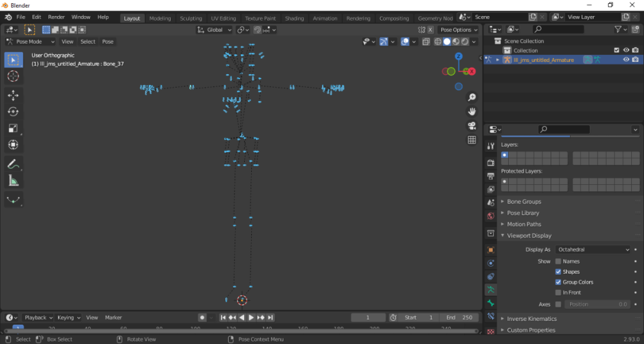Pick the Scale tool
Viewport: 644px width, 344px height.
tap(13, 129)
